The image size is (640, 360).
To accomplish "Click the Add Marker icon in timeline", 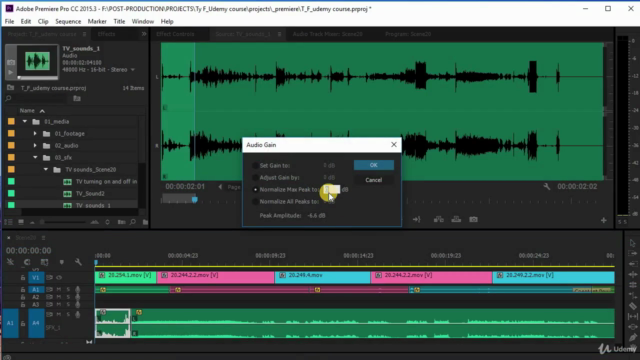I will [62, 262].
